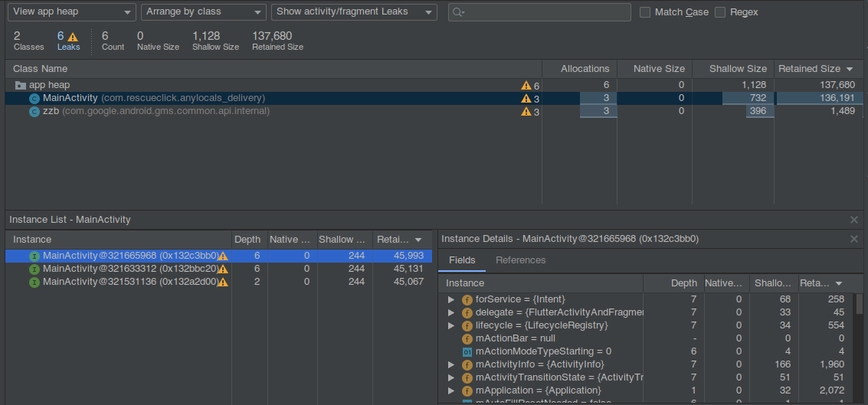
Task: Enable the Match Case checkbox
Action: pyautogui.click(x=645, y=12)
